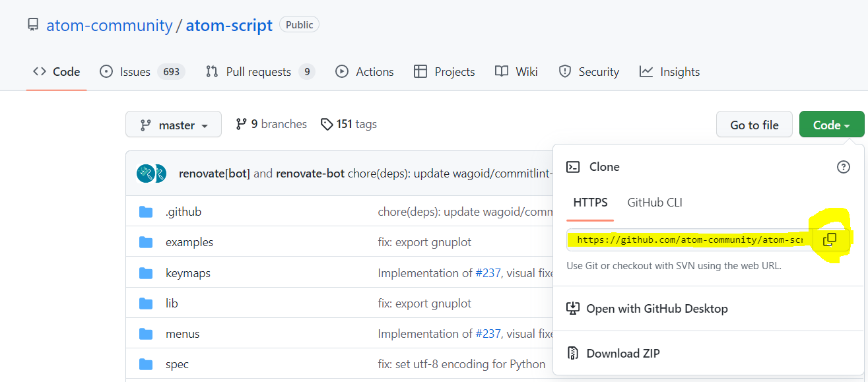Open the Actions tab
Screen dimensions: 868x382
(x=364, y=72)
